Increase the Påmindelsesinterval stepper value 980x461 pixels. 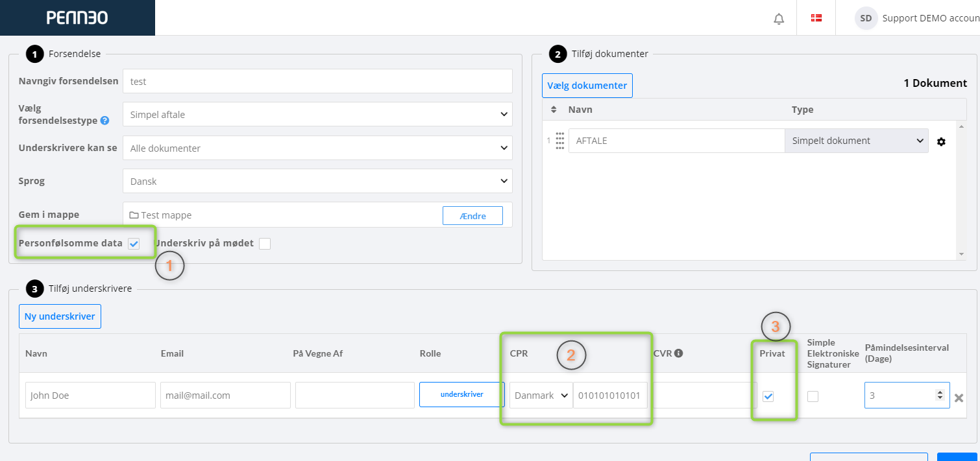(x=940, y=392)
